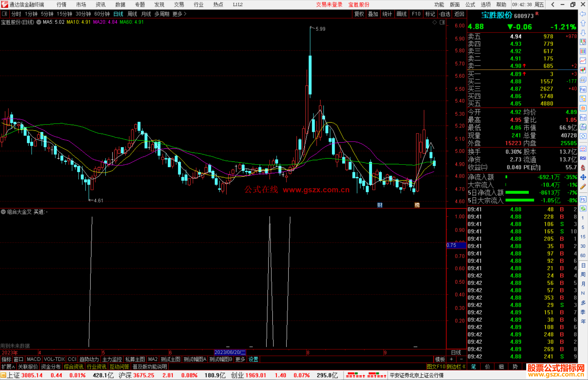Viewport: 588px width, 380px height.
Task: Toggle the MA indicator circle next to 宝胜股份(日线)
Action: pos(39,22)
